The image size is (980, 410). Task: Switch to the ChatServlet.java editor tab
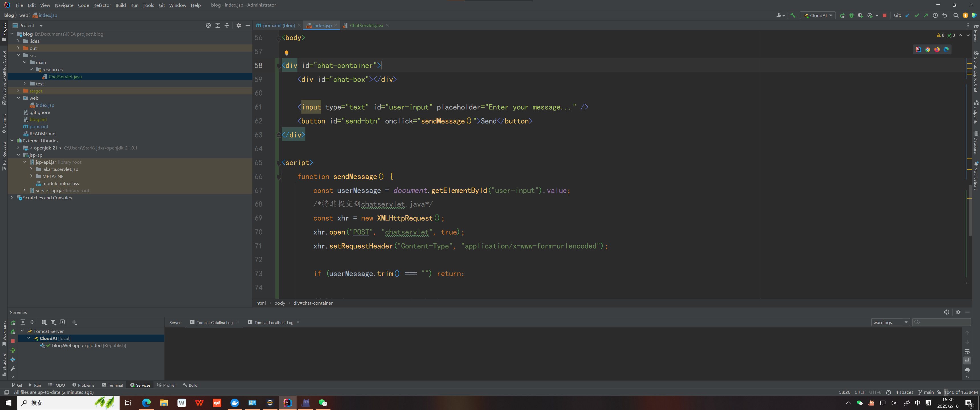tap(366, 25)
